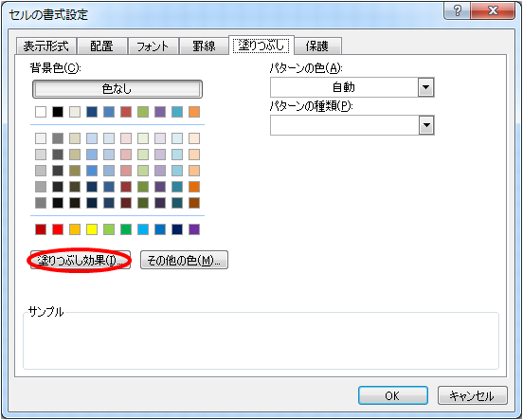Select the blue standard color swatch
This screenshot has width=523, height=420.
(x=160, y=229)
